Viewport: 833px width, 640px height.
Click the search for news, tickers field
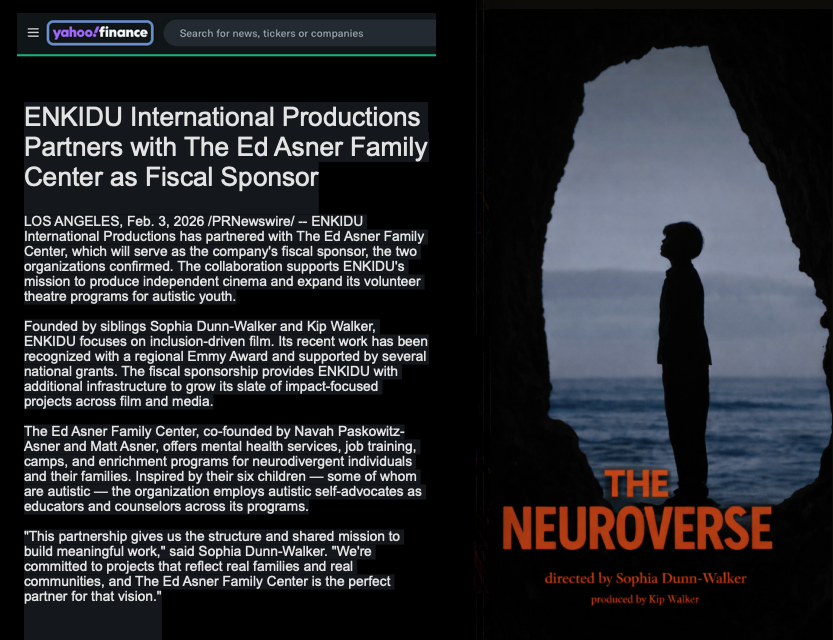coord(300,33)
